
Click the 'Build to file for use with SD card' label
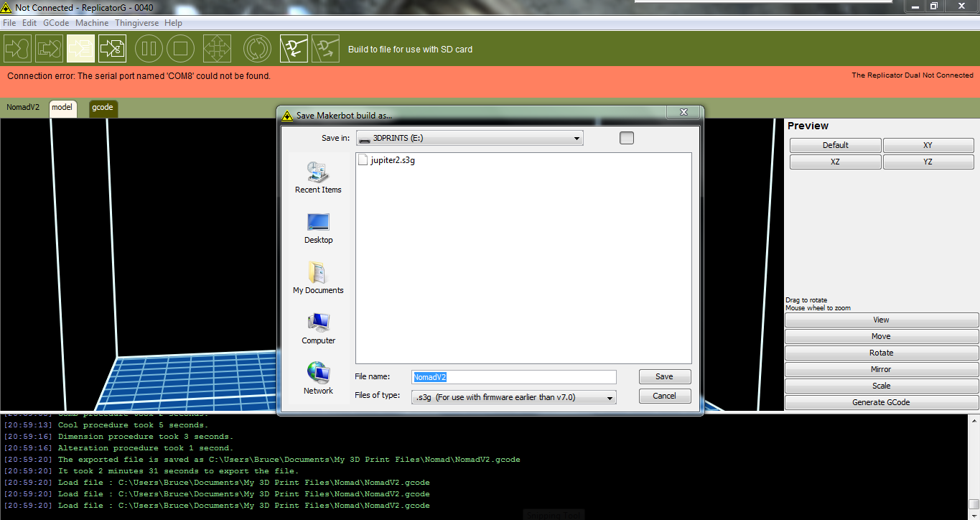pyautogui.click(x=410, y=50)
